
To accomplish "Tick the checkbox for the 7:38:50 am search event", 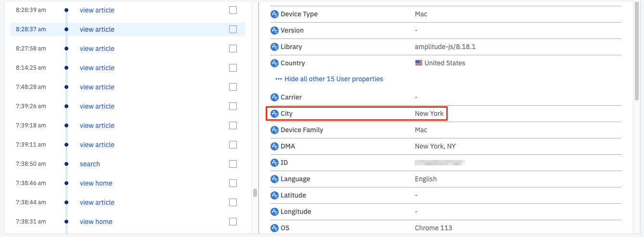I will (233, 164).
